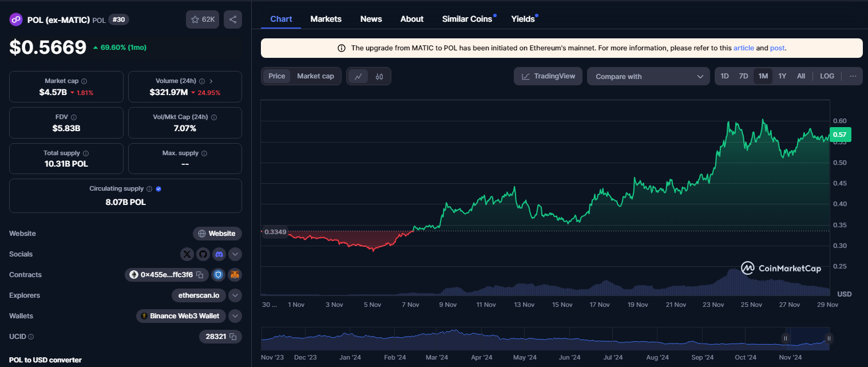Open the Similar Coins tab
The width and height of the screenshot is (868, 367).
click(467, 19)
